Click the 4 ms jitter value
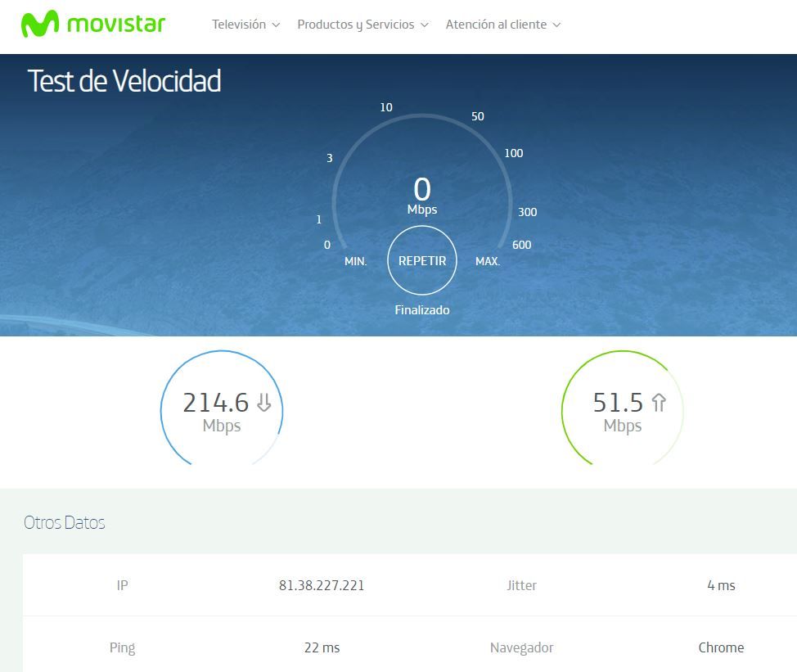 tap(721, 585)
